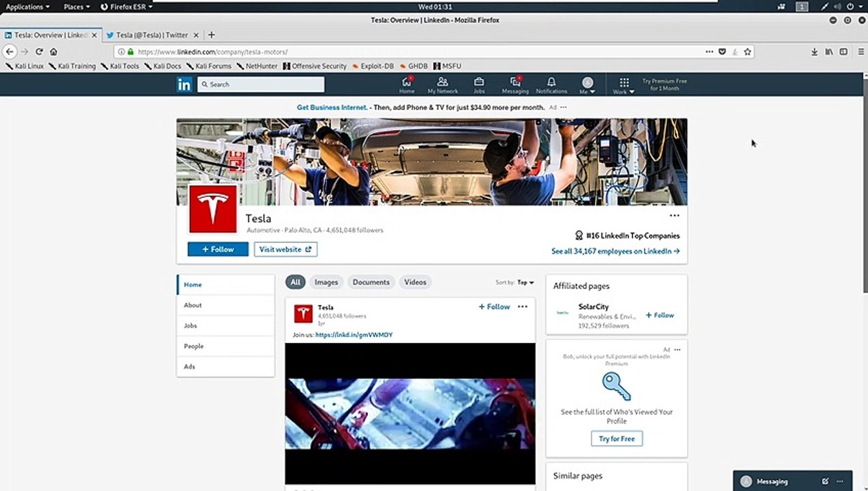Open Get Business Internet ad link

pyautogui.click(x=332, y=108)
